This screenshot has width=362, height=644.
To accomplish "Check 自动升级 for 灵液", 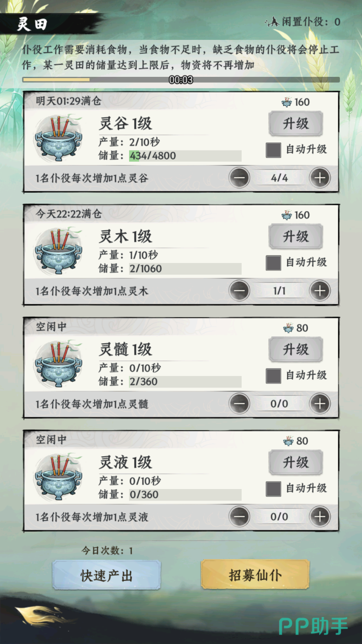I will (273, 489).
